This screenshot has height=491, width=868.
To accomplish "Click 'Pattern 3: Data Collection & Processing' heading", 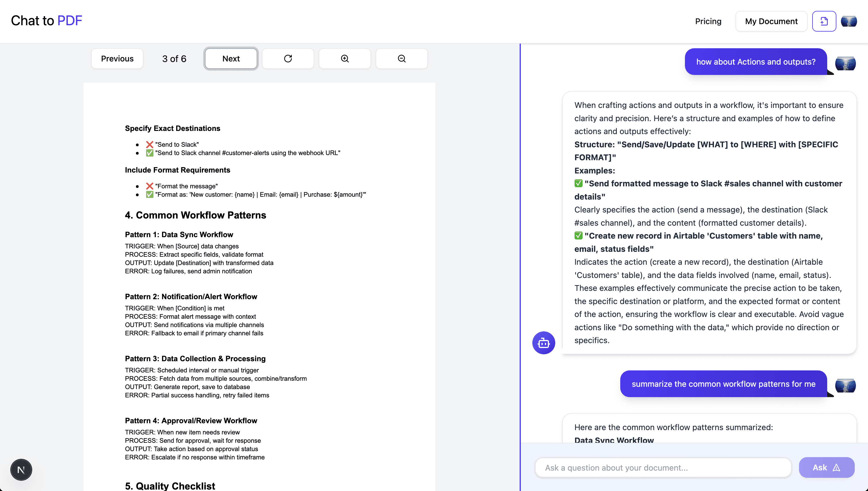I will click(195, 358).
